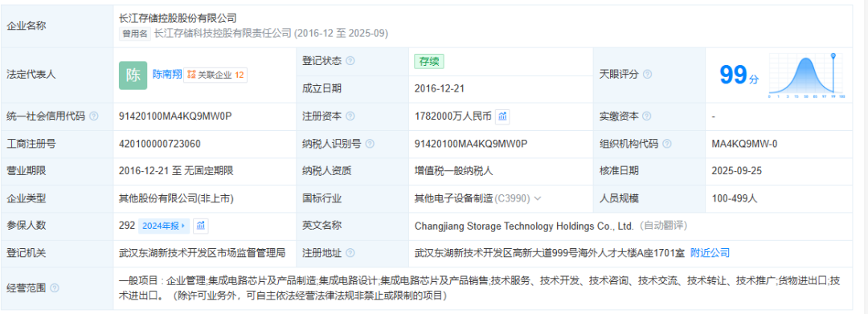868x314 pixels.
Task: Select approval date 2025-09-25
Action: pos(737,171)
